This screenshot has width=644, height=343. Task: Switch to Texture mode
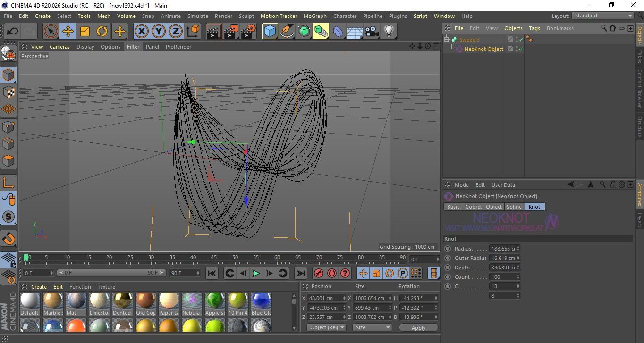click(8, 92)
